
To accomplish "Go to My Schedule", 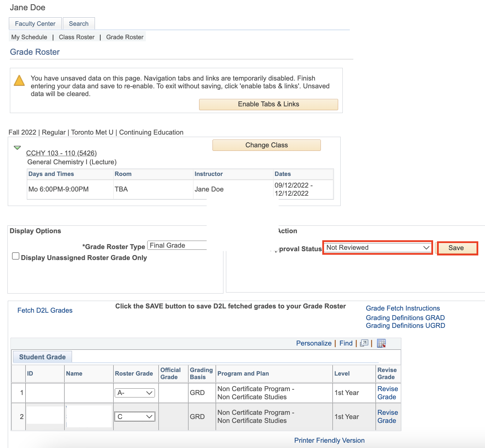I will (x=29, y=37).
